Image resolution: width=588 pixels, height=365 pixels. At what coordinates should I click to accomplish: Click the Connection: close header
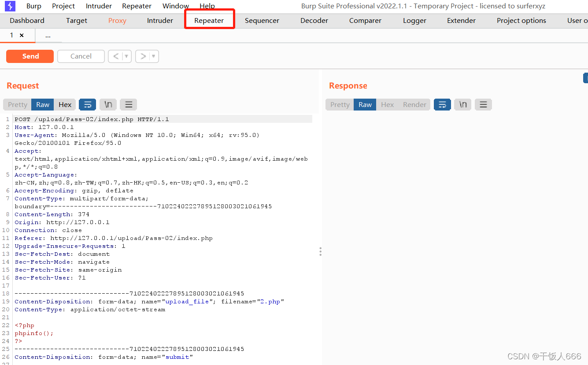coord(48,230)
